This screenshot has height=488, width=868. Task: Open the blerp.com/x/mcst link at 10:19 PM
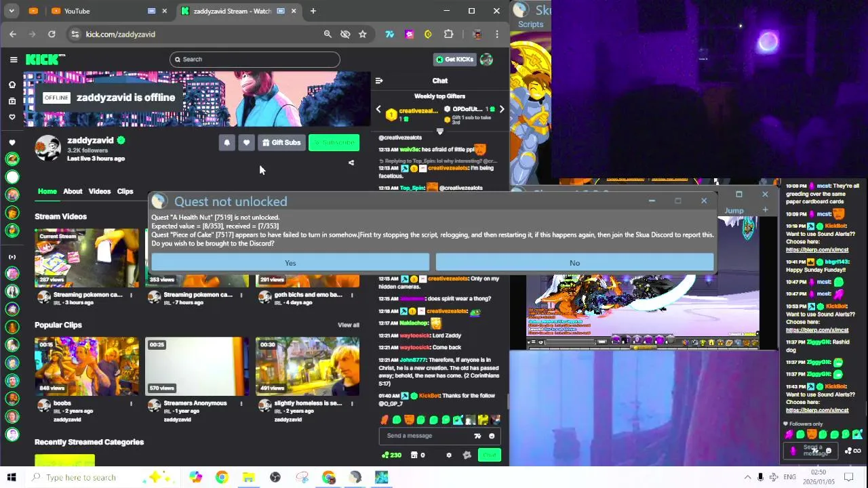tap(817, 250)
